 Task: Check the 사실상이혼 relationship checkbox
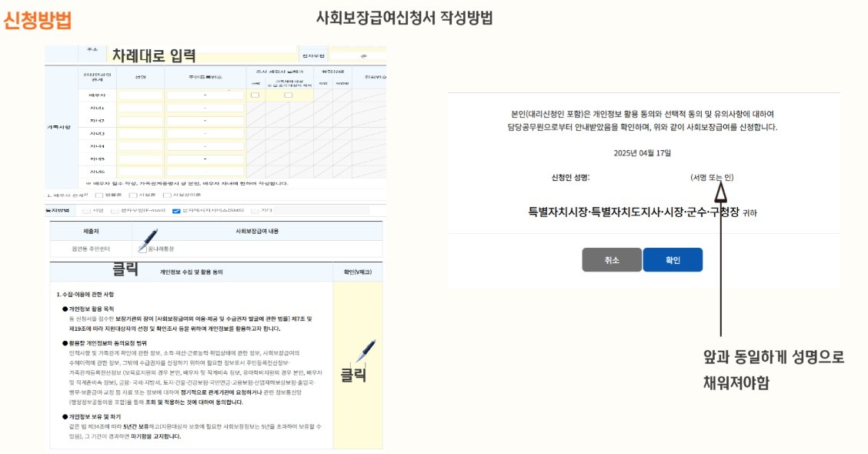click(x=167, y=195)
